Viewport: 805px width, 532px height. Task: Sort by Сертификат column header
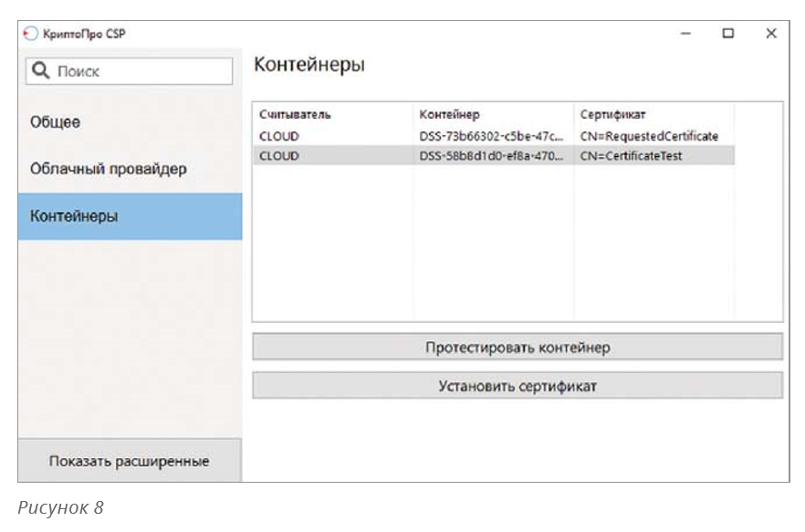tap(612, 115)
